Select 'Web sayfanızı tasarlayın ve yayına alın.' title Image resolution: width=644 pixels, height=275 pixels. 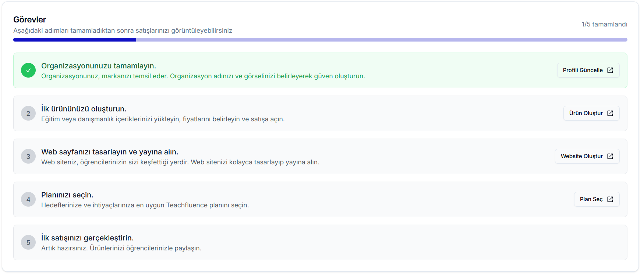point(110,152)
